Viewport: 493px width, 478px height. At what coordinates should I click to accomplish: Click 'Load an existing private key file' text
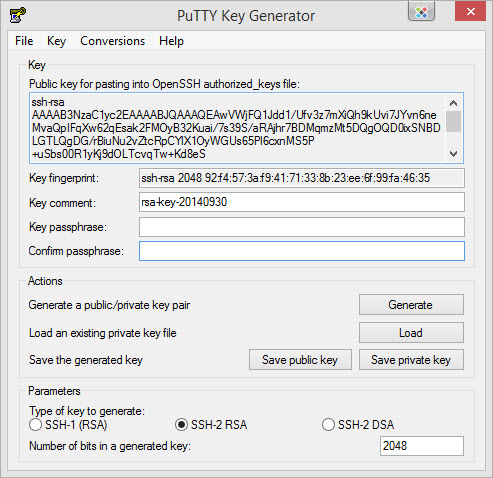click(x=103, y=333)
